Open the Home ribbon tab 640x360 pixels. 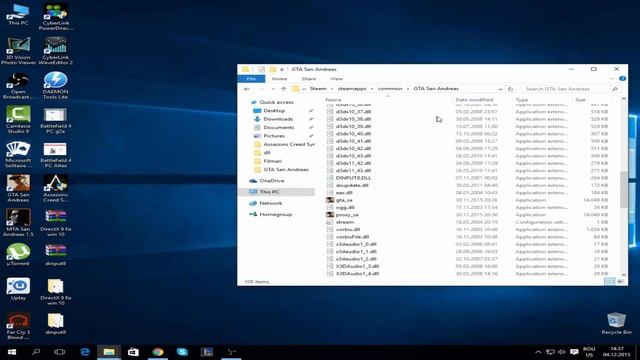tap(279, 78)
